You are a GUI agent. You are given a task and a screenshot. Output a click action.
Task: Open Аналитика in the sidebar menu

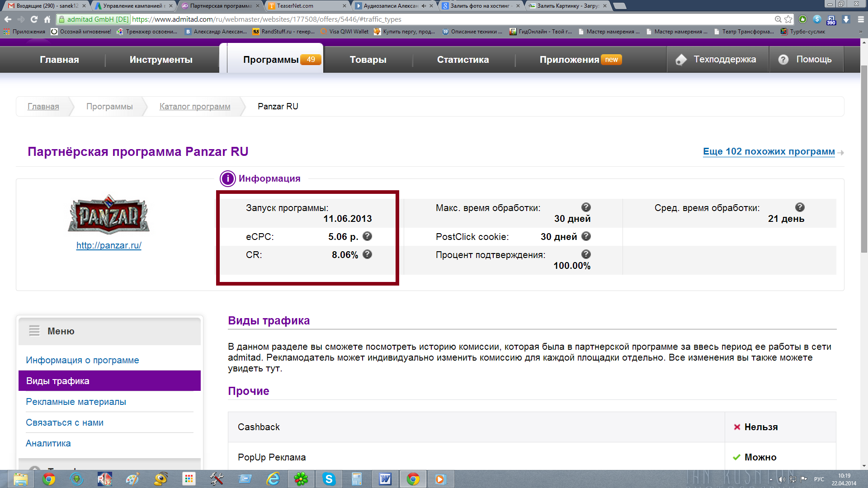point(48,443)
